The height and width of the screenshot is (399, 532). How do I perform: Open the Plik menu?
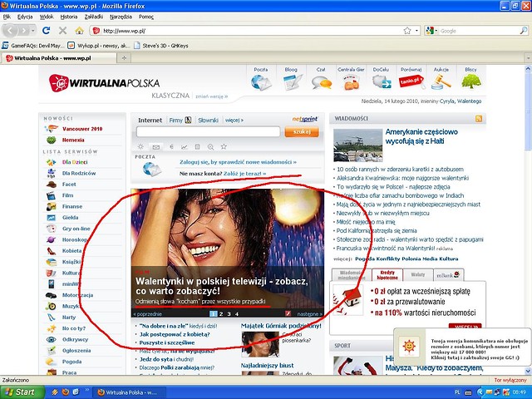(7, 17)
